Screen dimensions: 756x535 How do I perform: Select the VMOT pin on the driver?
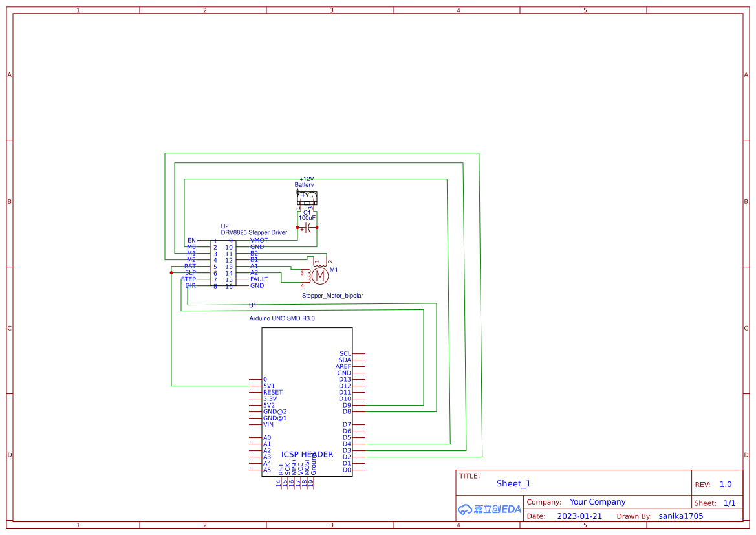pos(258,240)
